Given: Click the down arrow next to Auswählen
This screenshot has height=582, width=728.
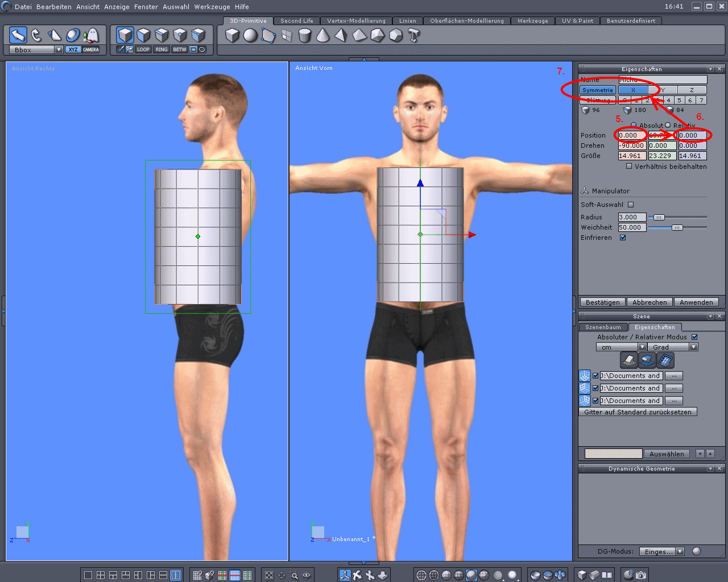Looking at the screenshot, I should click(700, 454).
